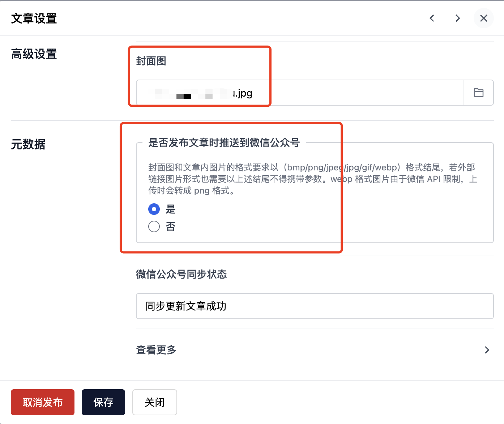
Task: Click the 微信公众号同步状态 input field
Action: coord(315,306)
